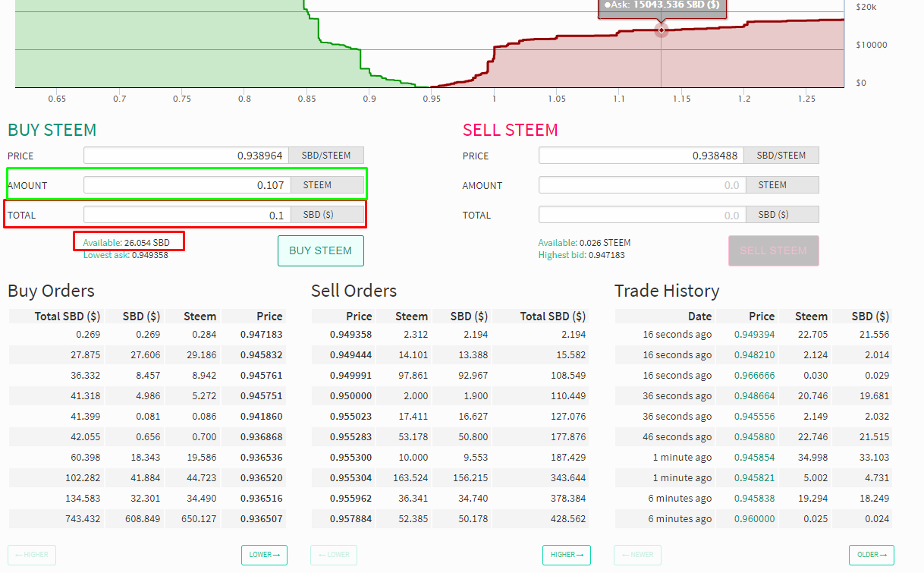Click HIGHER button under Buy Orders
This screenshot has width=924, height=573.
pyautogui.click(x=31, y=555)
